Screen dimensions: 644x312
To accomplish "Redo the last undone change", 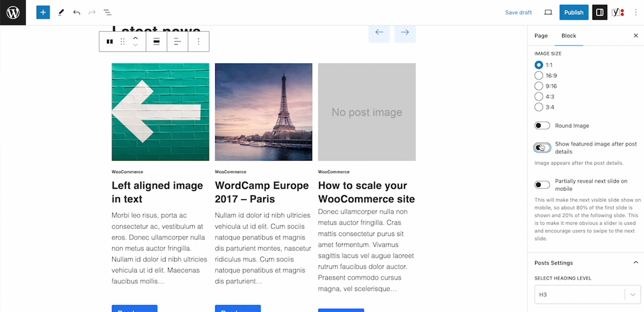I will [x=92, y=12].
